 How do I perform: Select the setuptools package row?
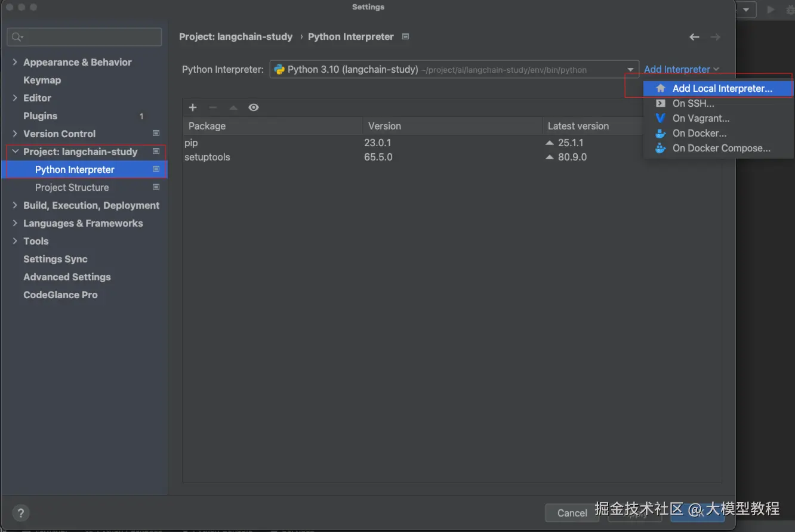(x=452, y=157)
